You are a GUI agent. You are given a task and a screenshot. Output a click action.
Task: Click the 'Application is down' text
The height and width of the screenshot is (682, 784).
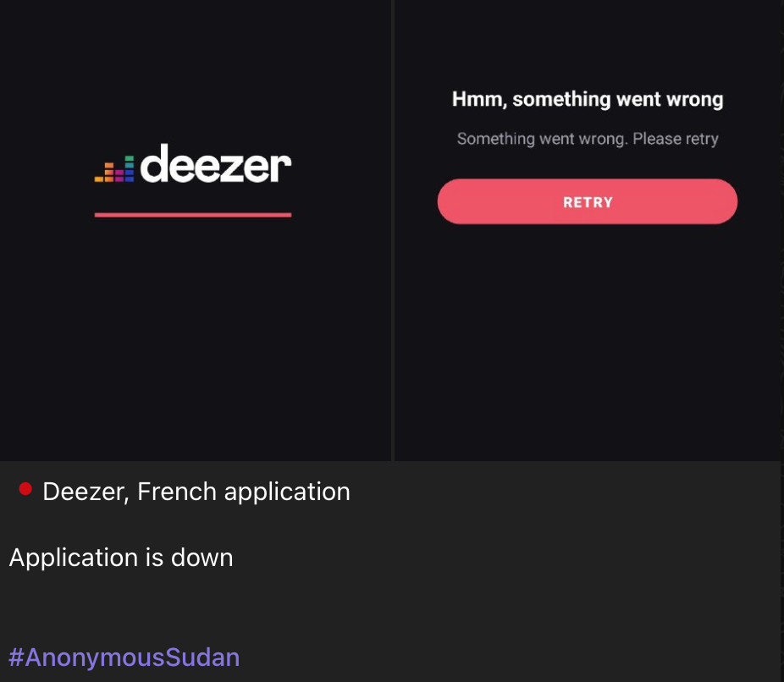[x=121, y=557]
